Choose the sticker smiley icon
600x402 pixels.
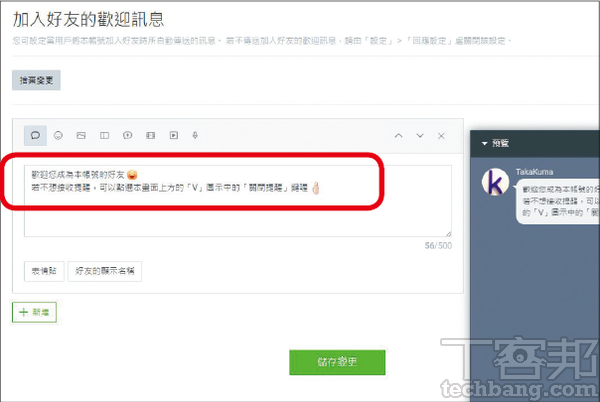point(58,135)
